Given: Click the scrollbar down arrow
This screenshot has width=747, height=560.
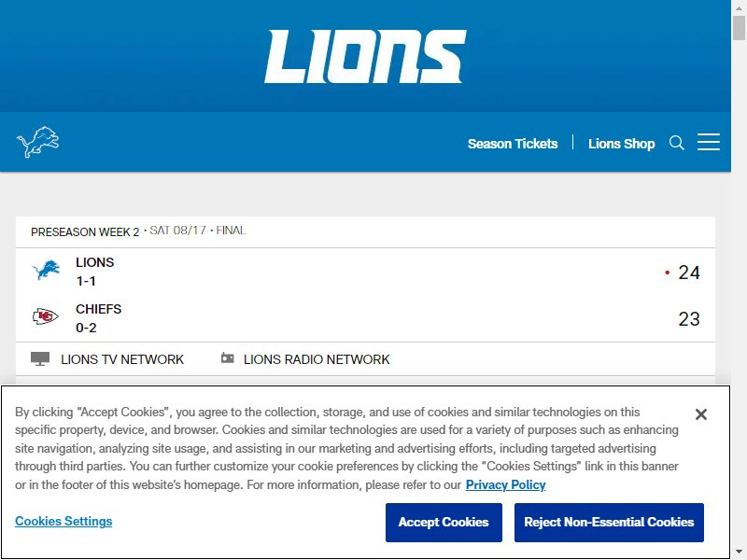Looking at the screenshot, I should [739, 553].
